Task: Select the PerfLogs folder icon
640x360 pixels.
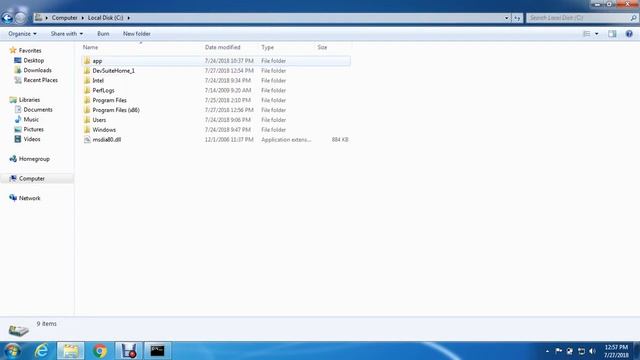Action: (x=87, y=90)
